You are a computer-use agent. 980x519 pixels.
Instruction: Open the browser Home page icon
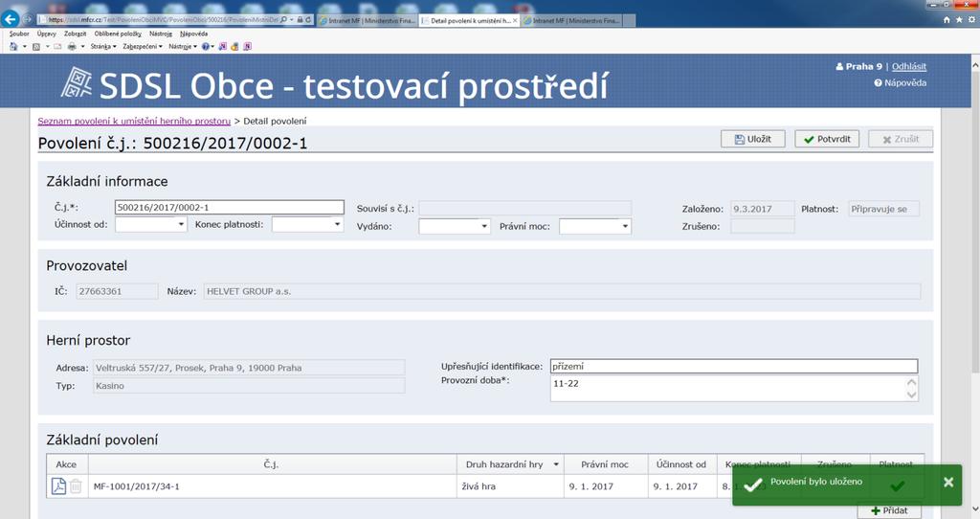(947, 20)
